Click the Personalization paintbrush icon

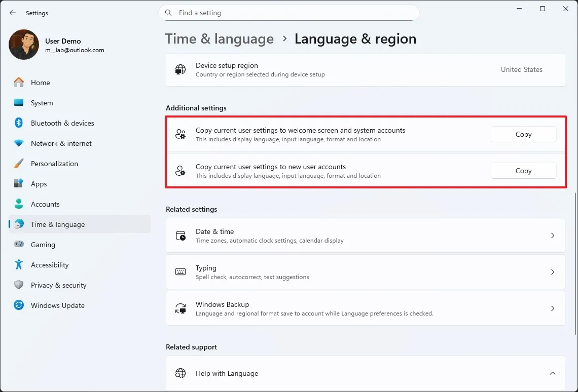pos(19,164)
